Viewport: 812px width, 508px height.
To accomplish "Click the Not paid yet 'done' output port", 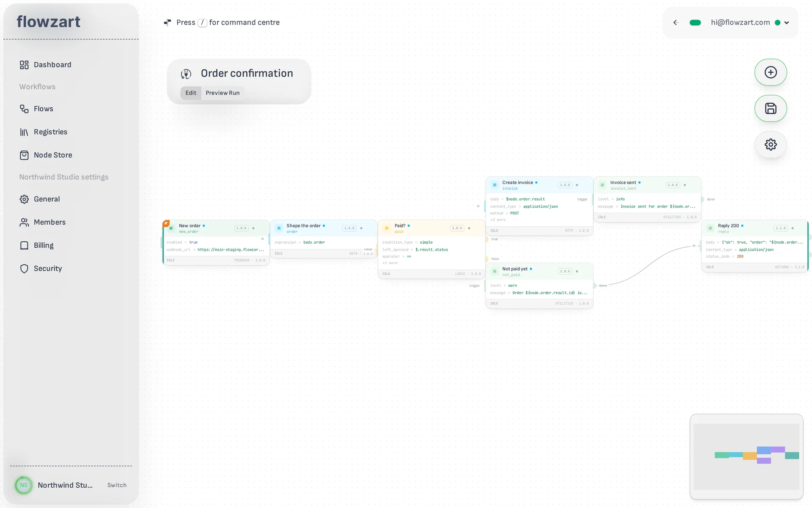I will click(595, 286).
